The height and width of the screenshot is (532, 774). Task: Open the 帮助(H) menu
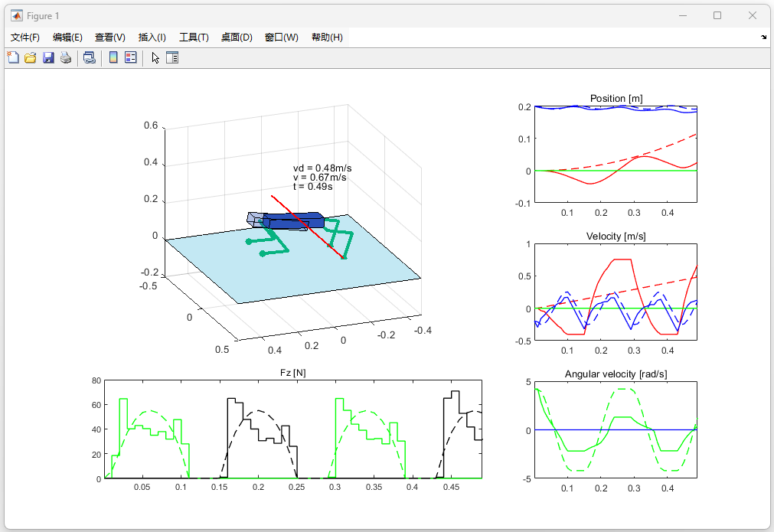click(x=327, y=38)
